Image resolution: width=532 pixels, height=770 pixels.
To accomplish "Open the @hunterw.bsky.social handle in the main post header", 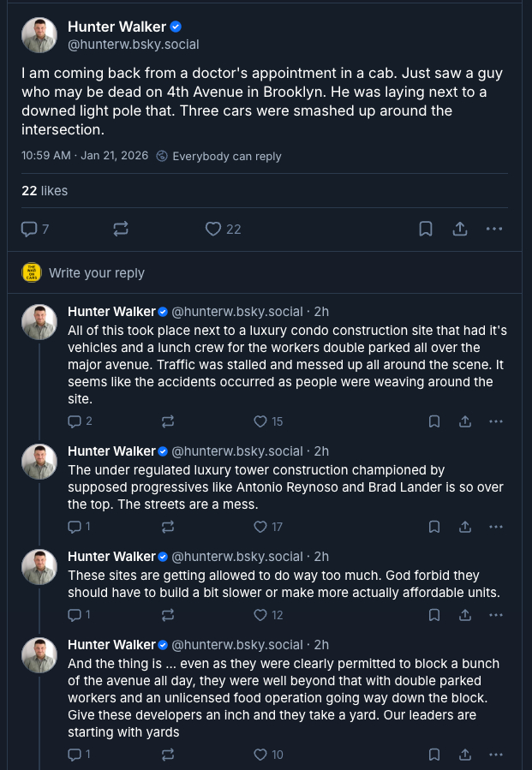I will (133, 44).
